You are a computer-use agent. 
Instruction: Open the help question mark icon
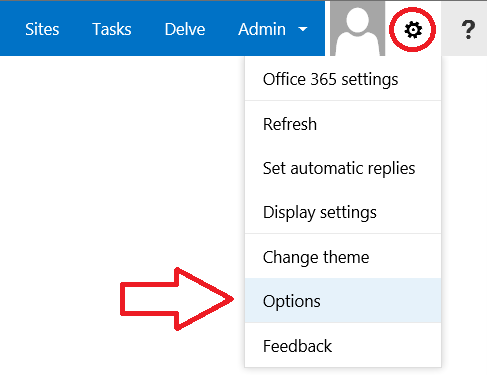[x=468, y=30]
